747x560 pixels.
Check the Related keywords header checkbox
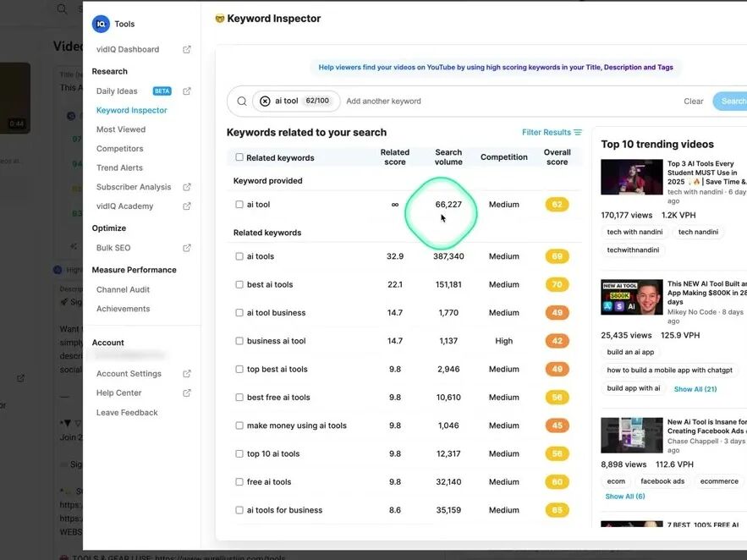coord(239,156)
